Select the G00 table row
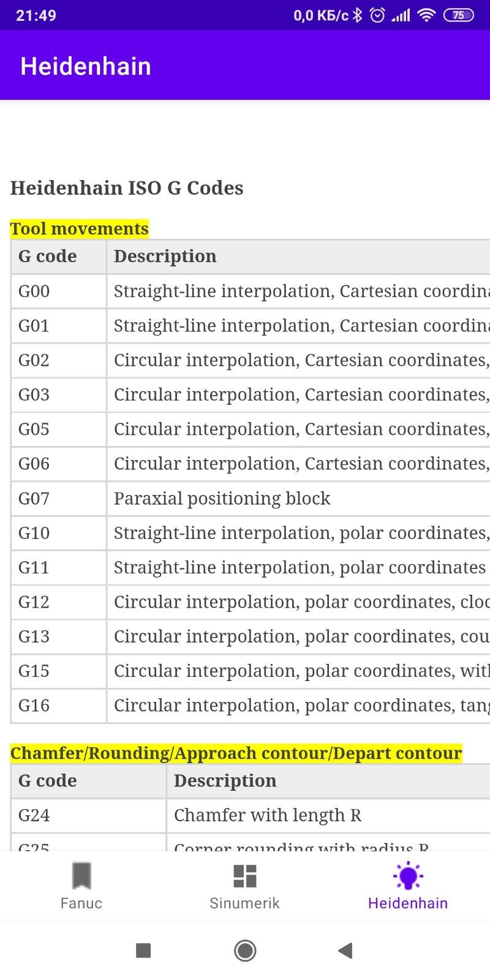Viewport: 490px width, 980px height. (251, 291)
